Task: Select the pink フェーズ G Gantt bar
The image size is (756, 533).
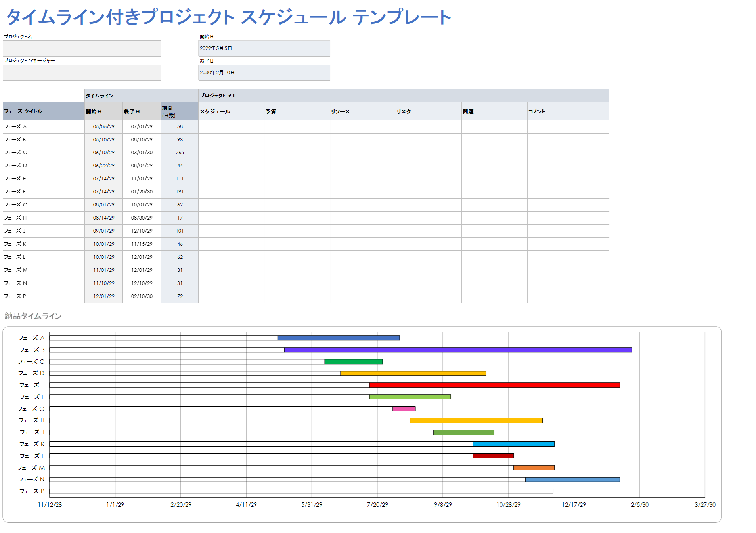Action: click(x=404, y=409)
